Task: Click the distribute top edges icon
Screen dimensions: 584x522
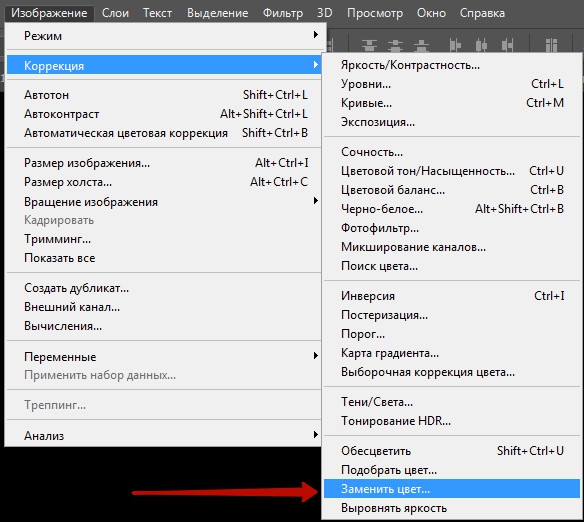Action: [x=369, y=45]
